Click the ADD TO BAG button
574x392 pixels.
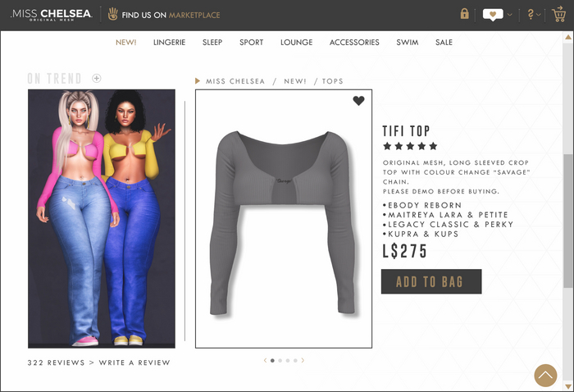point(431,281)
